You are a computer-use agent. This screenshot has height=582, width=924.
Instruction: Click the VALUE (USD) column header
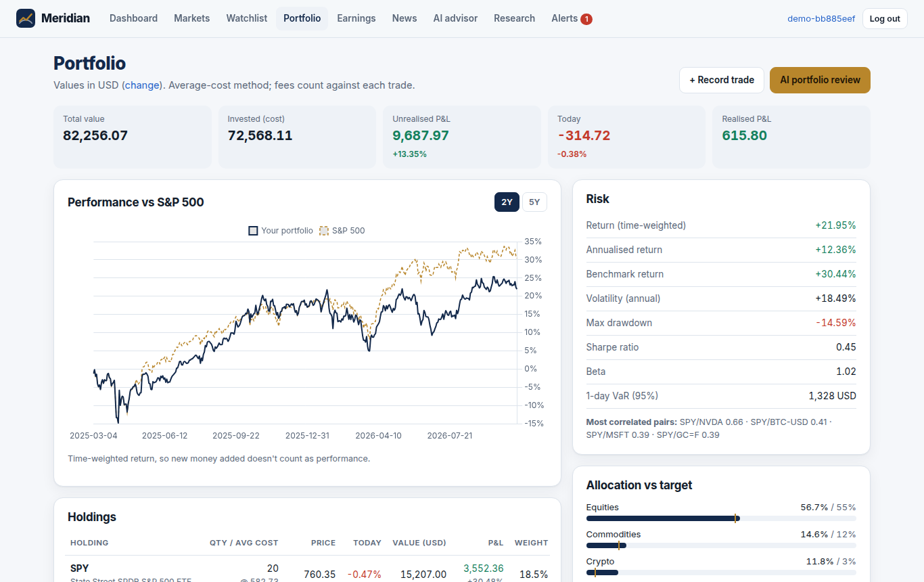coord(419,543)
